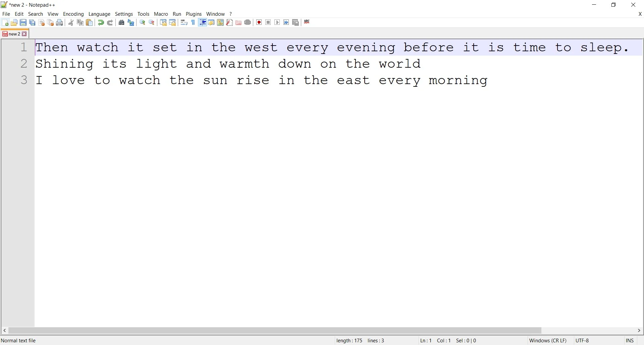
Task: Open the Edit menu
Action: coord(19,14)
